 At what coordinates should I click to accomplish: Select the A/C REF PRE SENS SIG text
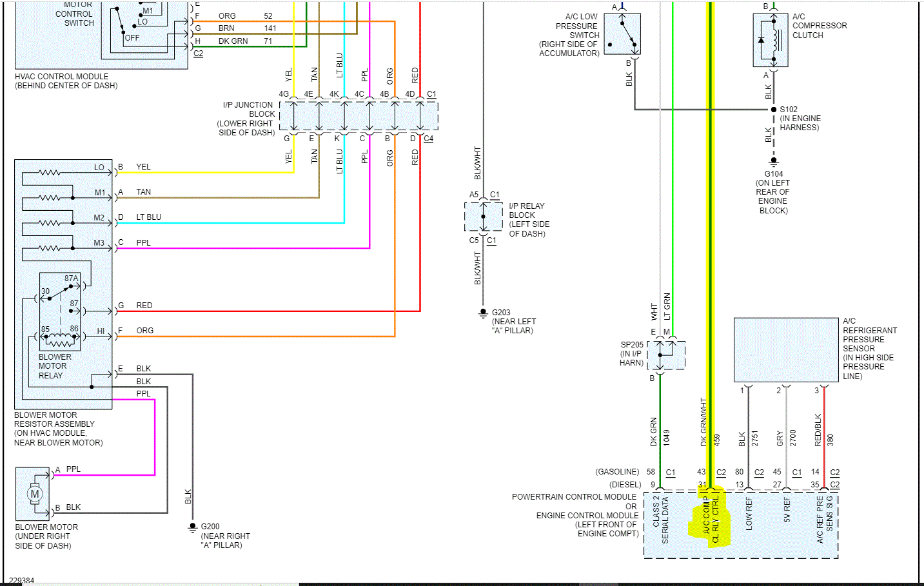click(x=824, y=520)
